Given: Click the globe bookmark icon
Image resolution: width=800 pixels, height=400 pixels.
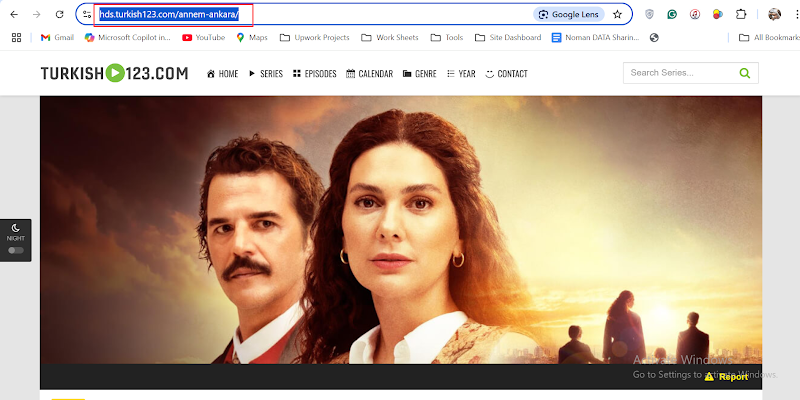Looking at the screenshot, I should pos(654,37).
